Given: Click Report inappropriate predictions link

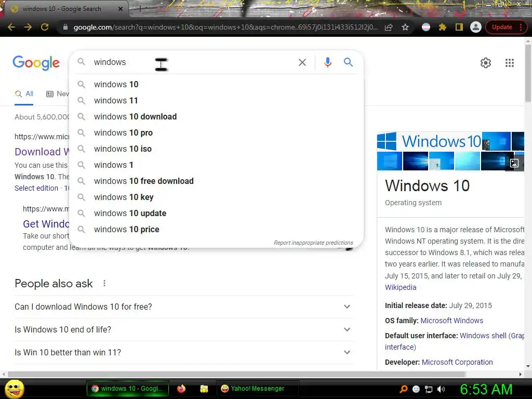Looking at the screenshot, I should coord(313,243).
